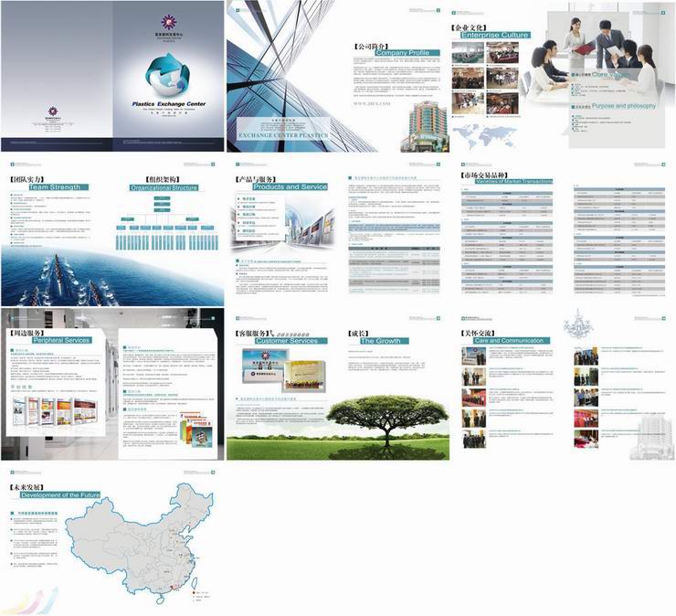Click the grey world map graphic
Screen dimensions: 676x616
pyautogui.click(x=483, y=135)
